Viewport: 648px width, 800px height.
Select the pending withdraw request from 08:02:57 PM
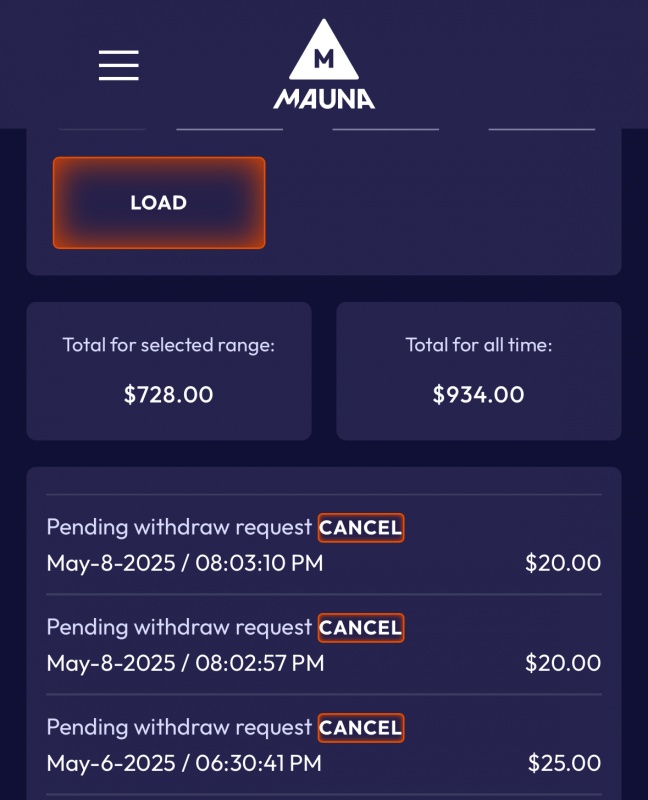tap(179, 628)
